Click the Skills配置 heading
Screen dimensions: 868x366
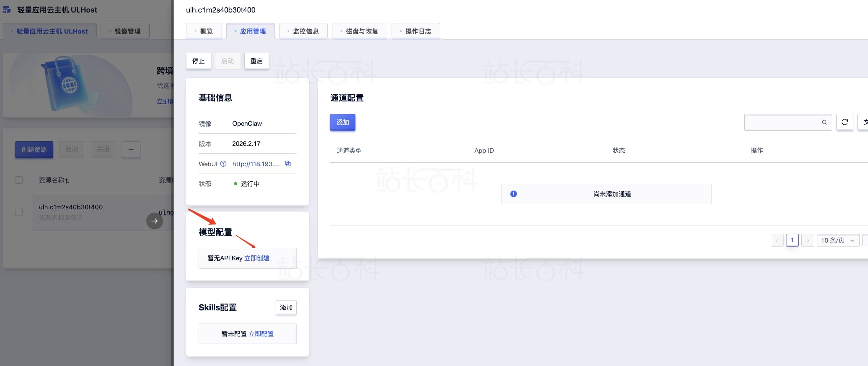point(218,307)
